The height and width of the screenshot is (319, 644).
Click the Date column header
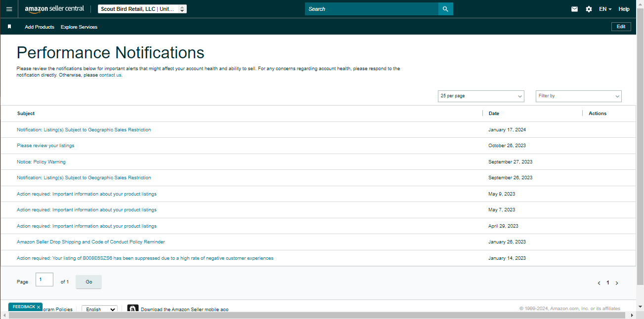click(x=494, y=114)
